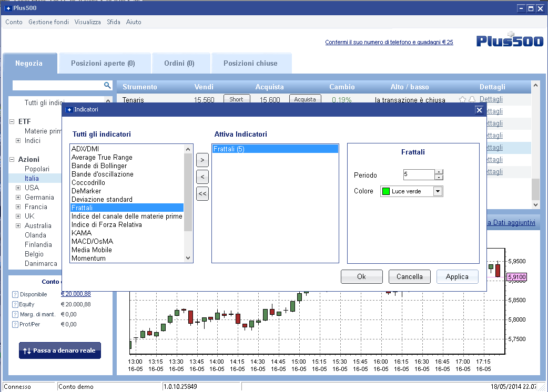
Task: Select Italia in the Azioni tree
Action: coord(32,178)
